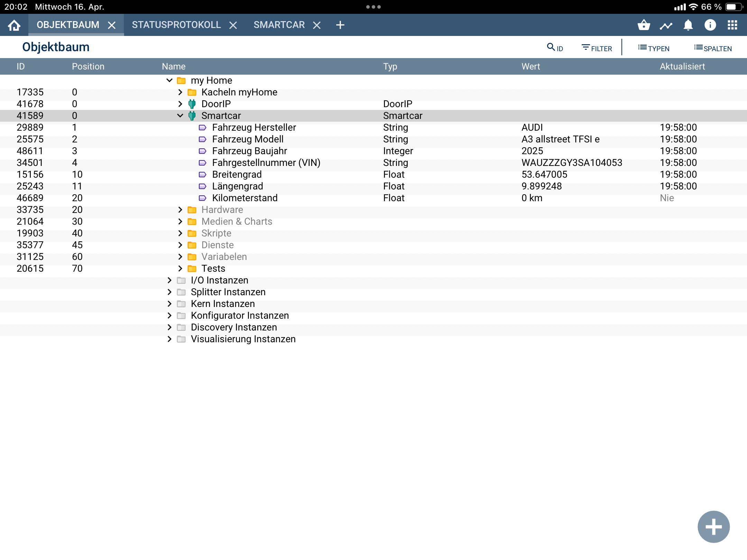Sort by the Name column header
The image size is (747, 560).
coord(174,66)
